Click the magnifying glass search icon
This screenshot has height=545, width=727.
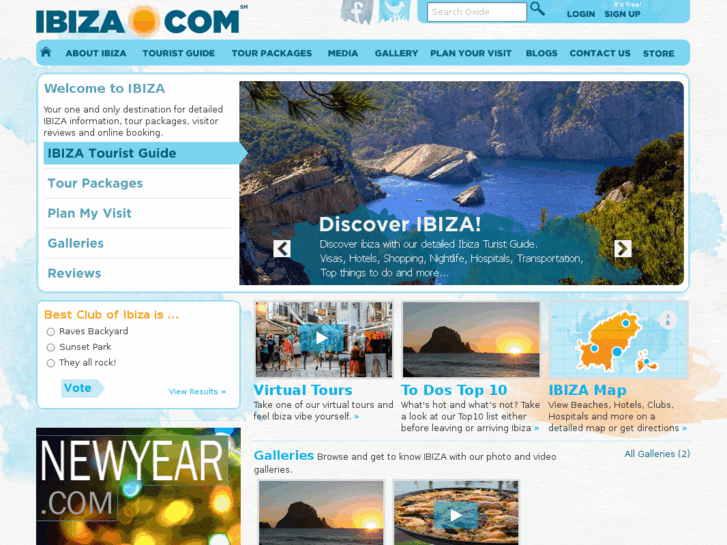click(537, 8)
